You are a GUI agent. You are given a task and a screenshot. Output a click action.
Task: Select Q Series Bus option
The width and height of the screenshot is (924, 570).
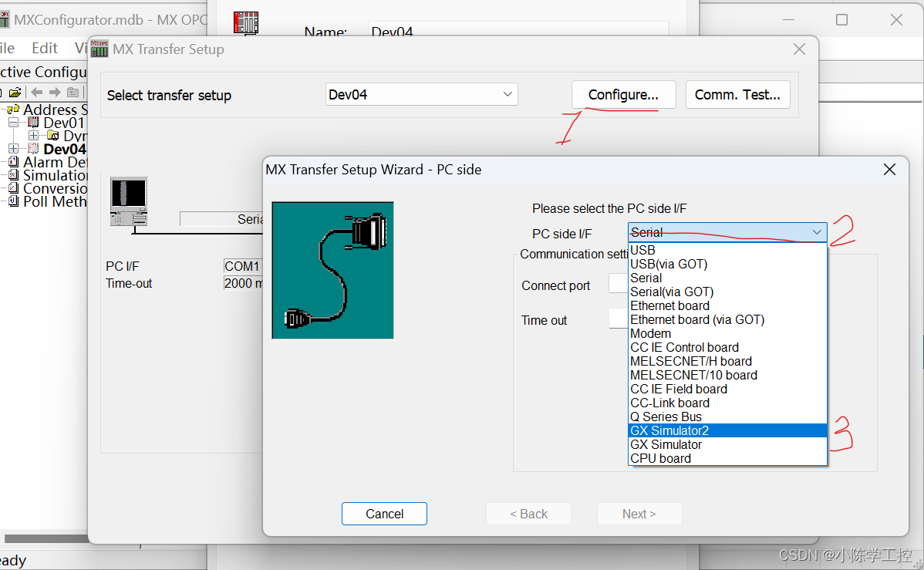(x=727, y=417)
